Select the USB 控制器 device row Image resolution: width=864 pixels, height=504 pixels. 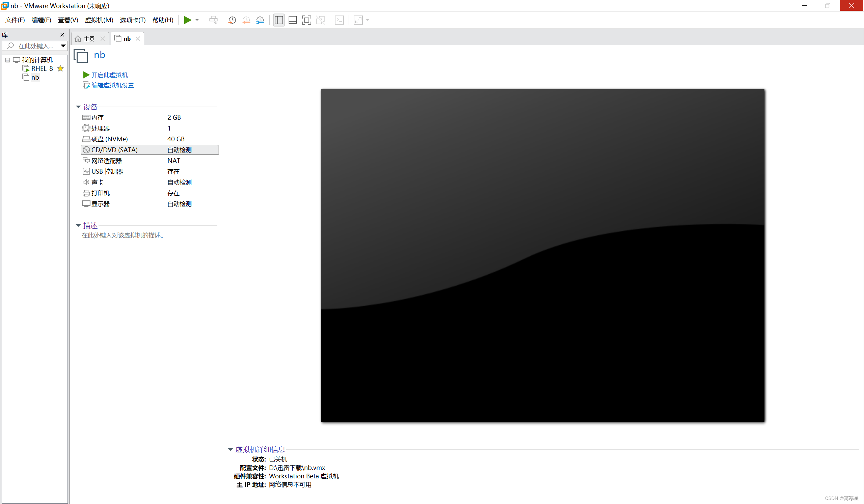(150, 172)
